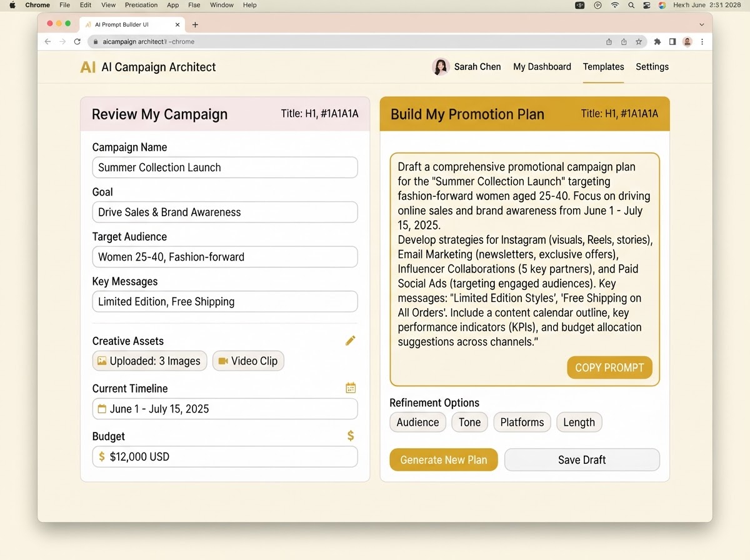The height and width of the screenshot is (560, 750).
Task: Reload the page with the refresh icon
Action: [77, 42]
